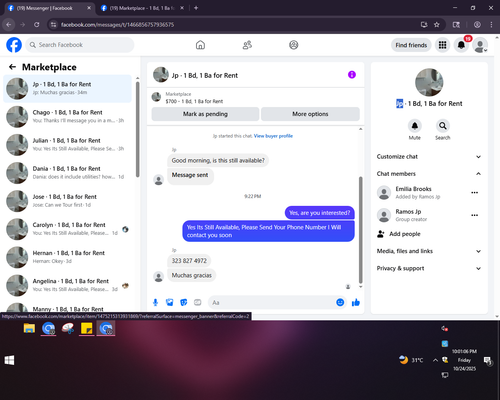Open Ramos Jp member options dots

[475, 215]
